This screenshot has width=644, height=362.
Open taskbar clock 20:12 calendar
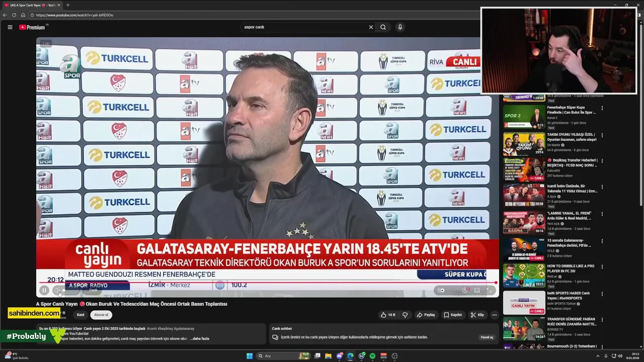pos(633,356)
